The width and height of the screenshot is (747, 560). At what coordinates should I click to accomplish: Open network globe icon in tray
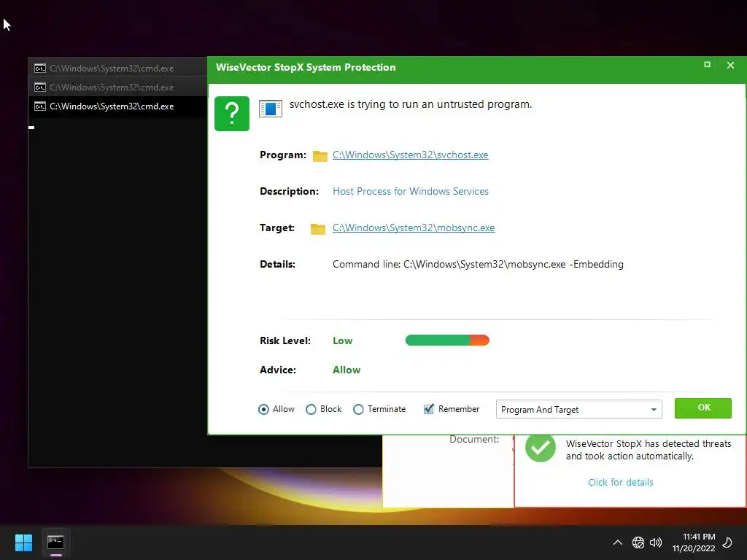(638, 542)
